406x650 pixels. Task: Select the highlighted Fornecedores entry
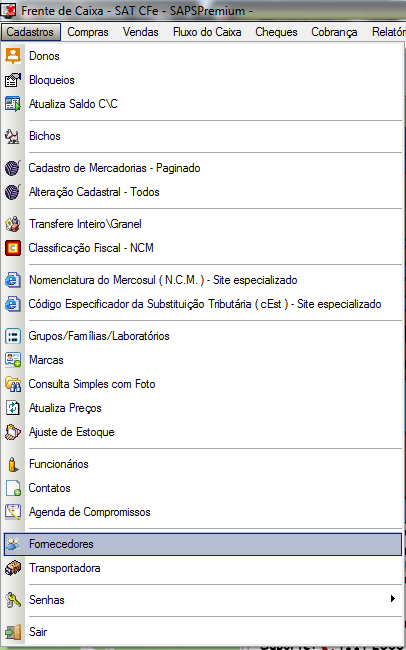tap(203, 544)
